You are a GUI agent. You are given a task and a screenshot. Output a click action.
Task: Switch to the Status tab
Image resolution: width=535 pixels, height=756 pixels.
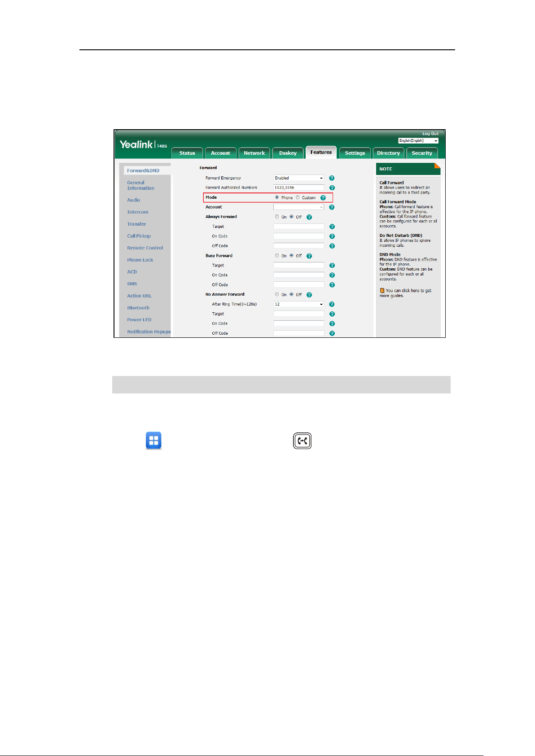coord(187,153)
